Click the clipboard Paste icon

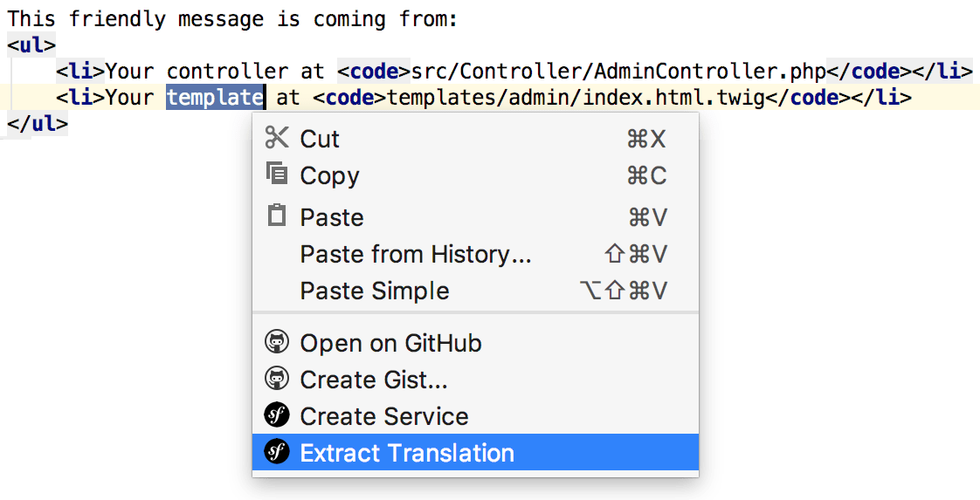[x=276, y=215]
